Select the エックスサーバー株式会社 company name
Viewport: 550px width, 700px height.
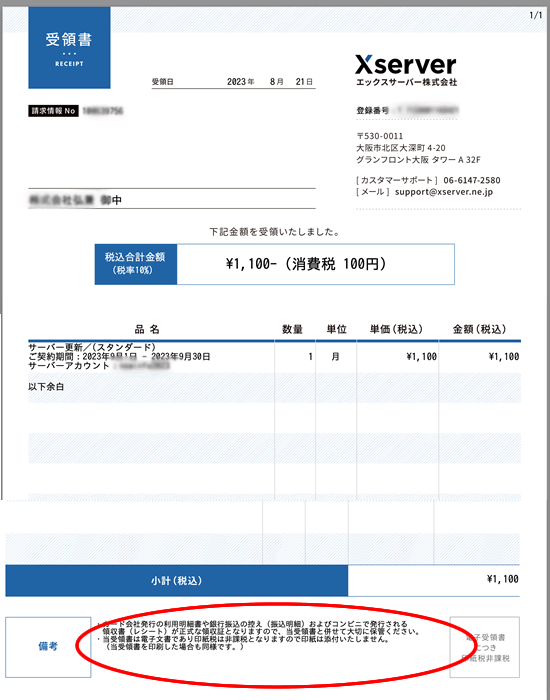point(406,82)
